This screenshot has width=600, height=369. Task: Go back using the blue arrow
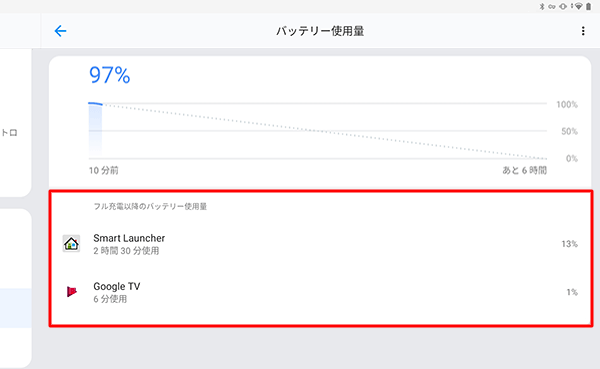click(60, 31)
